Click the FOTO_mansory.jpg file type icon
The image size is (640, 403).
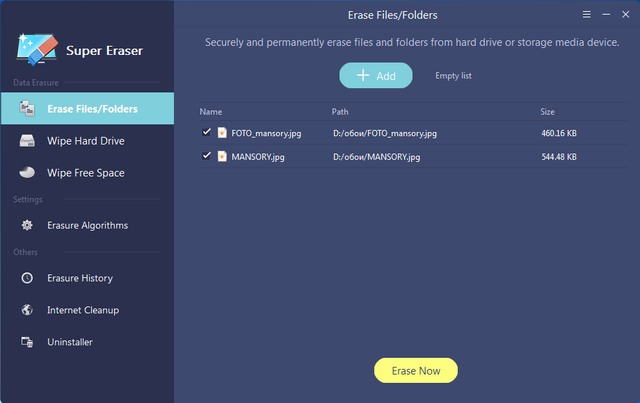tap(222, 132)
